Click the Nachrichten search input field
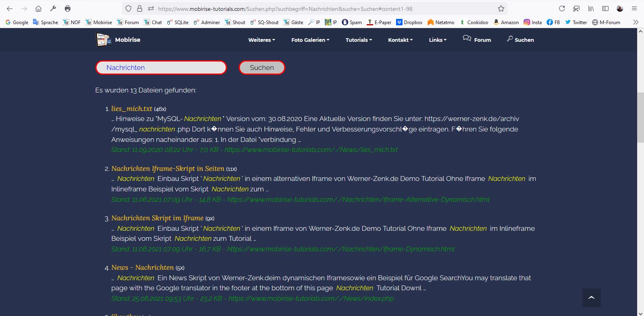The height and width of the screenshot is (316, 644). pyautogui.click(x=161, y=68)
